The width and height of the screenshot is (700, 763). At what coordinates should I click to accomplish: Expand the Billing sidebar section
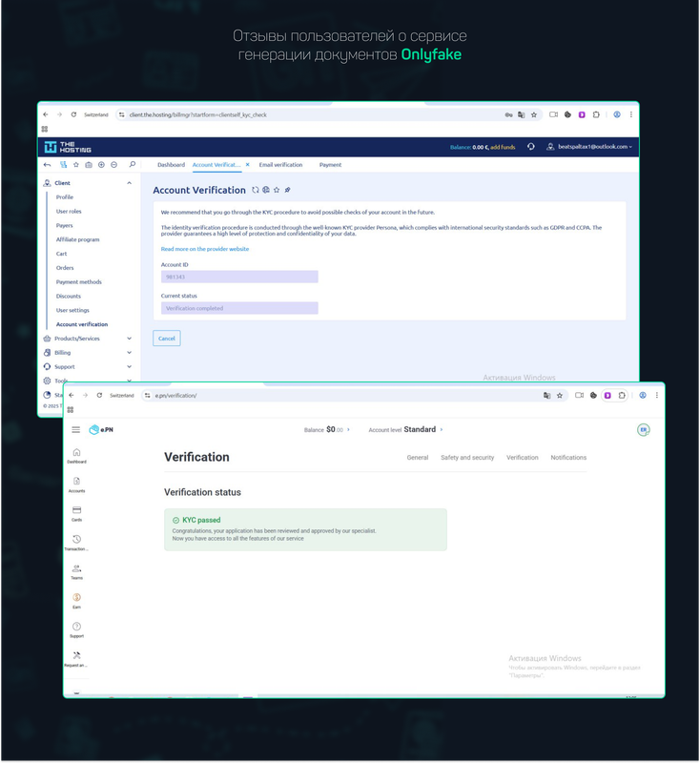[129, 353]
